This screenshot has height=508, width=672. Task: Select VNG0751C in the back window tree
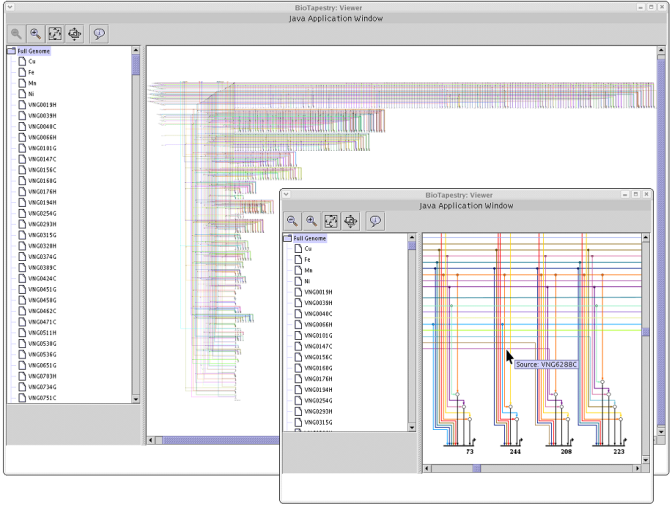click(x=42, y=398)
